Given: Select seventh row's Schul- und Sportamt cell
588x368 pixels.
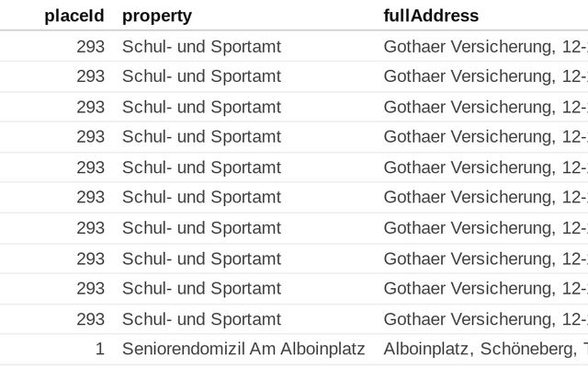Looking at the screenshot, I should (x=201, y=228).
